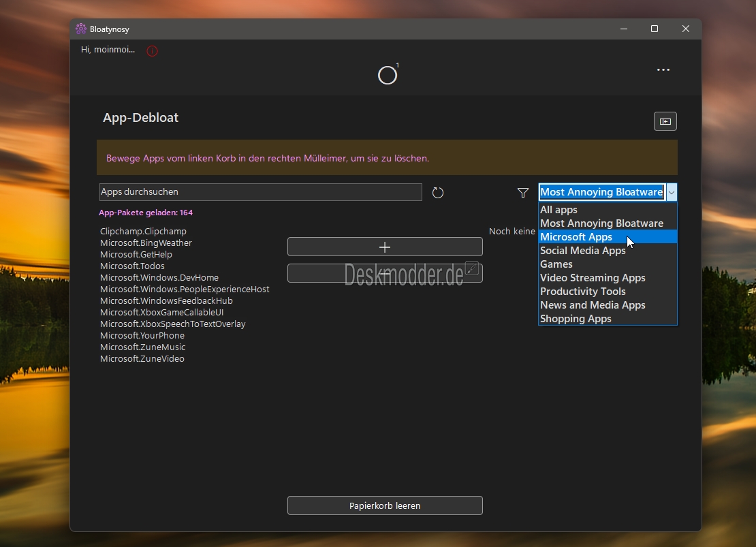Focus the Apps durchsuchen search field
Viewport: 756px width, 547px height.
point(260,192)
